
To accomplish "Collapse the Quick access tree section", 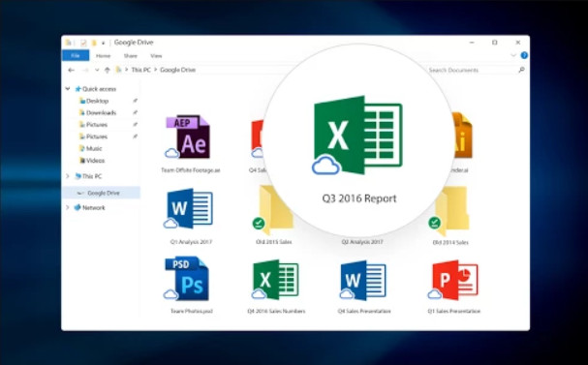I will [68, 89].
